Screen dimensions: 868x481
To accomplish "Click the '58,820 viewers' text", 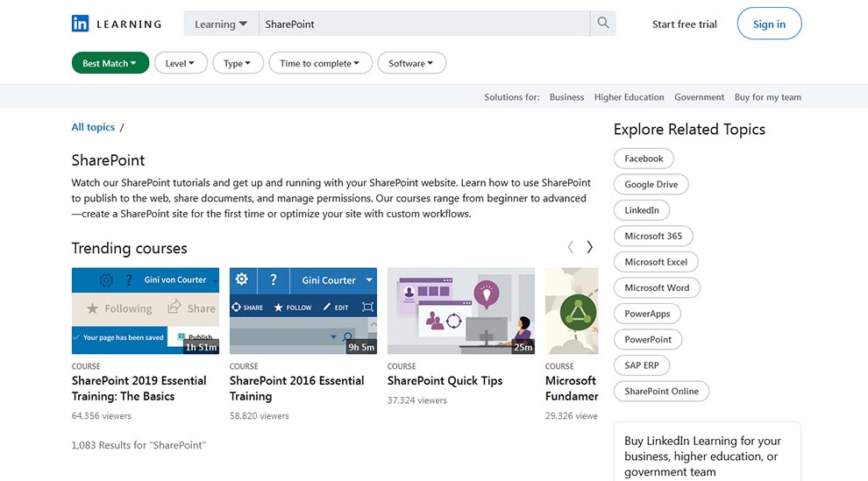I will pyautogui.click(x=259, y=416).
